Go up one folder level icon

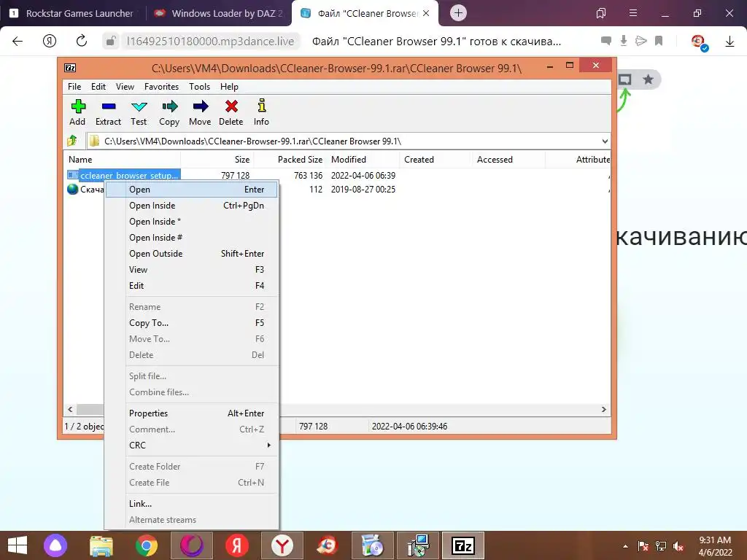(x=72, y=141)
